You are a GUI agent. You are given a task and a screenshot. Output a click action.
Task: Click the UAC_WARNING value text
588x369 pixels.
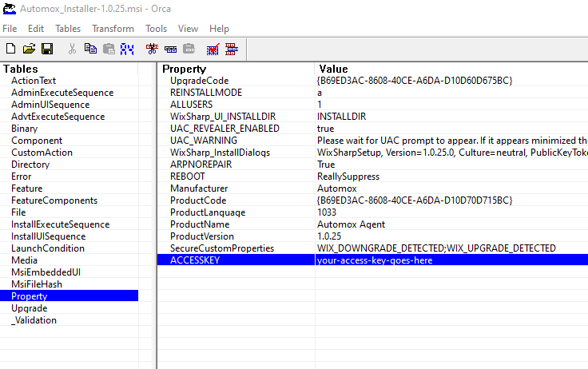click(451, 141)
